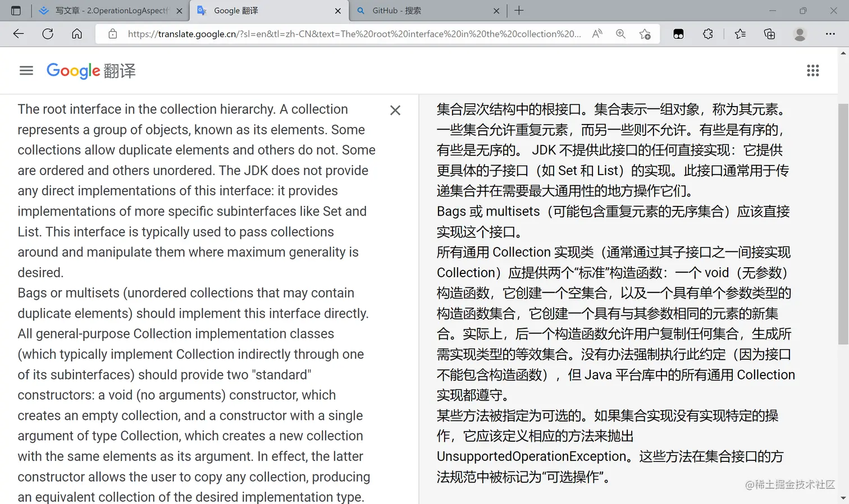Open the zoom control in address bar
This screenshot has width=849, height=504.
pyautogui.click(x=620, y=34)
